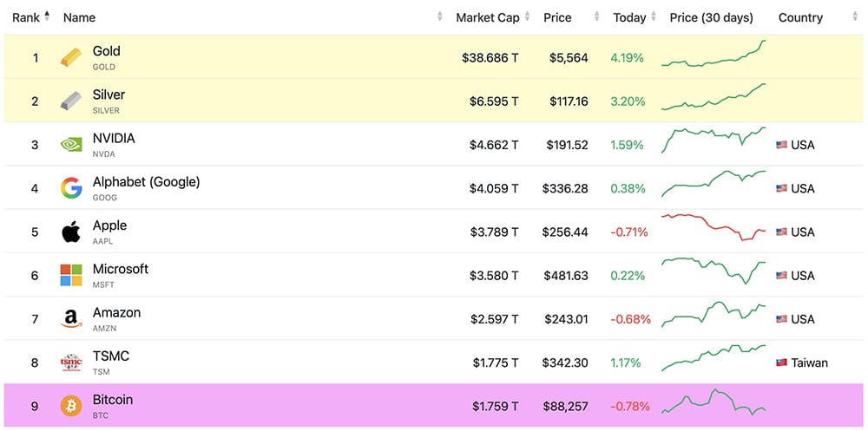Sort by the Name column header

pos(80,17)
